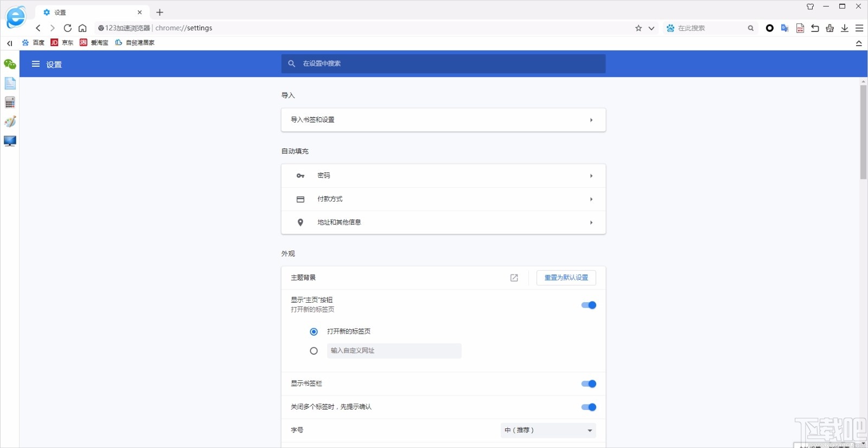Expand the address bar history chevron
Viewport: 868px width, 448px height.
[652, 28]
